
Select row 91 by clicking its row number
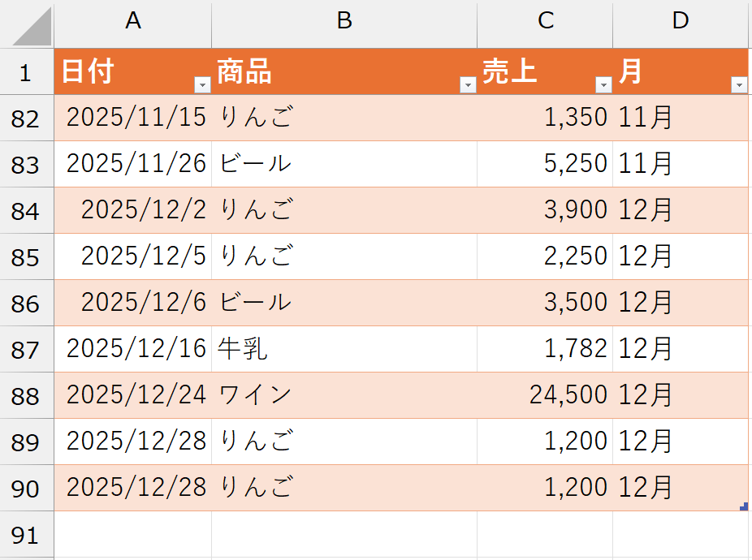pyautogui.click(x=26, y=534)
